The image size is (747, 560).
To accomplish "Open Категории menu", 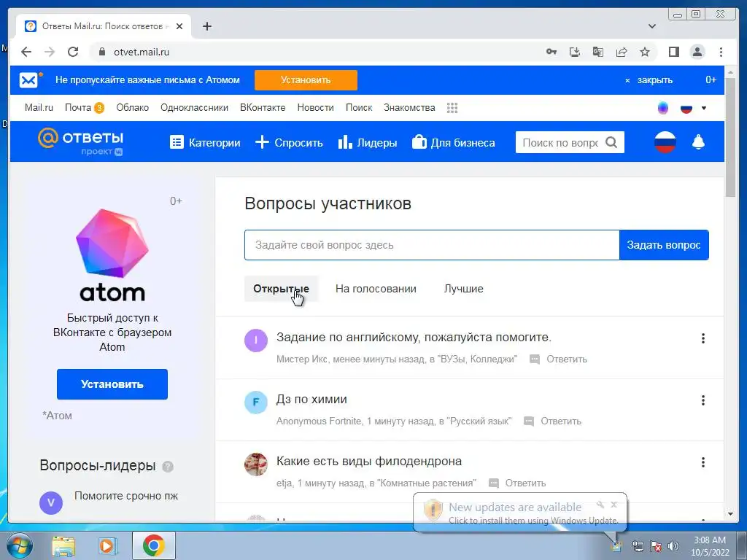I will (x=205, y=142).
